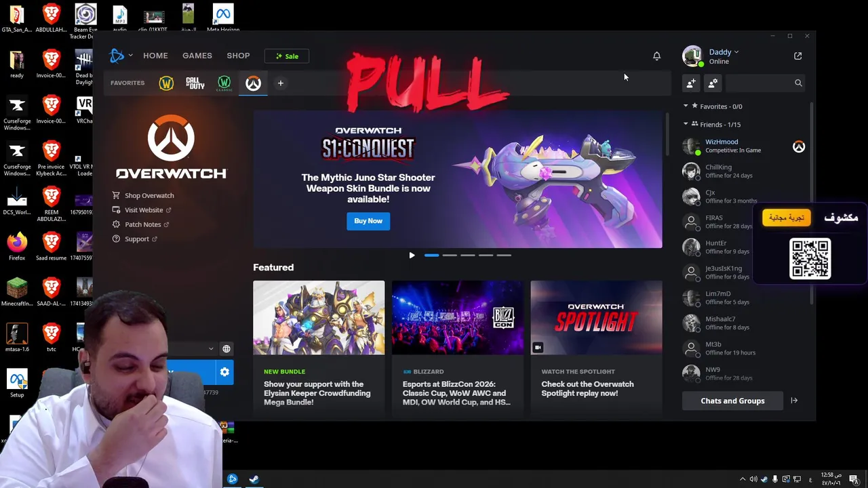
Task: Collapse social panel with arrow icon
Action: tap(794, 401)
